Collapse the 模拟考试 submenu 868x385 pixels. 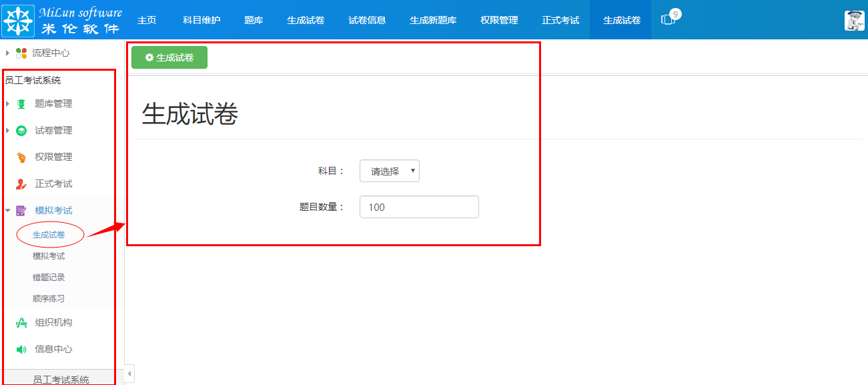click(7, 210)
